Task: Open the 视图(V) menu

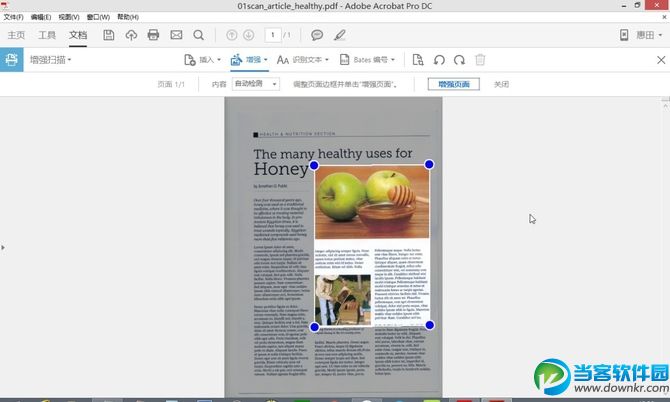Action: coord(69,17)
